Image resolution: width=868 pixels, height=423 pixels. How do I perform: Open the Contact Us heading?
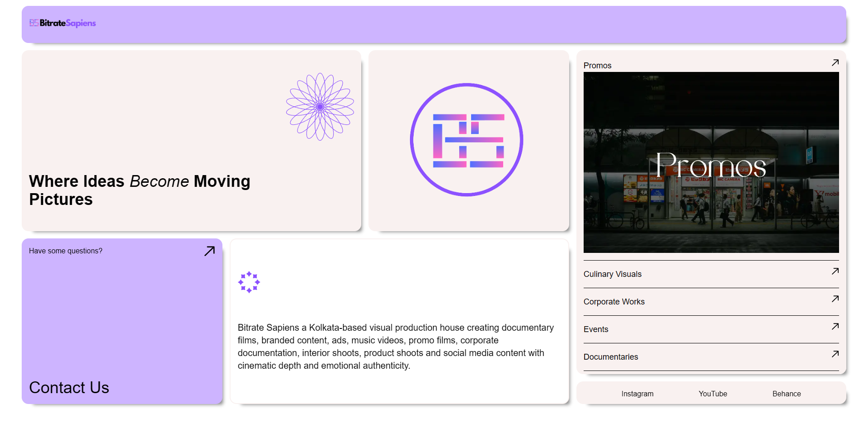click(x=69, y=388)
